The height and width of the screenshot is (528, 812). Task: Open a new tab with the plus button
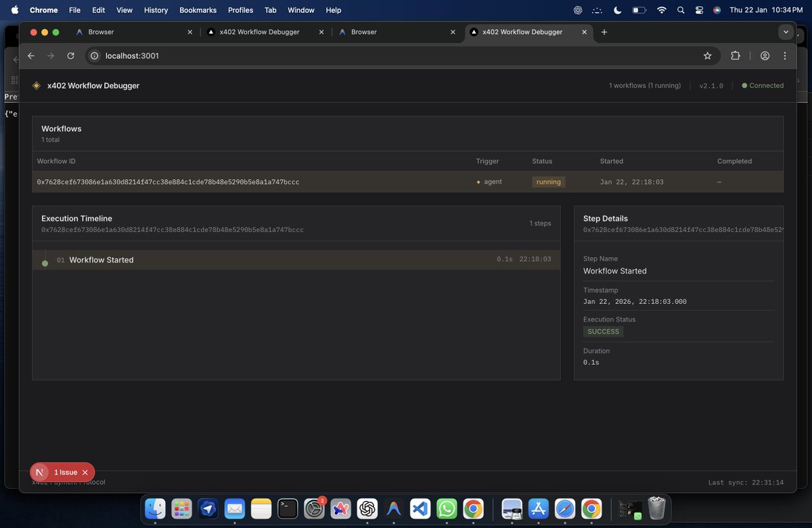[604, 32]
